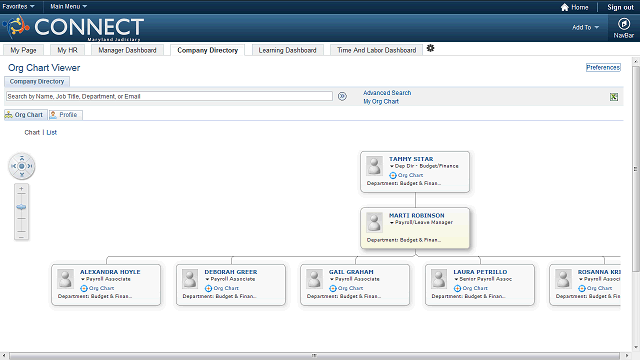Click the Sign out link
The height and width of the screenshot is (360, 640).
pos(620,7)
